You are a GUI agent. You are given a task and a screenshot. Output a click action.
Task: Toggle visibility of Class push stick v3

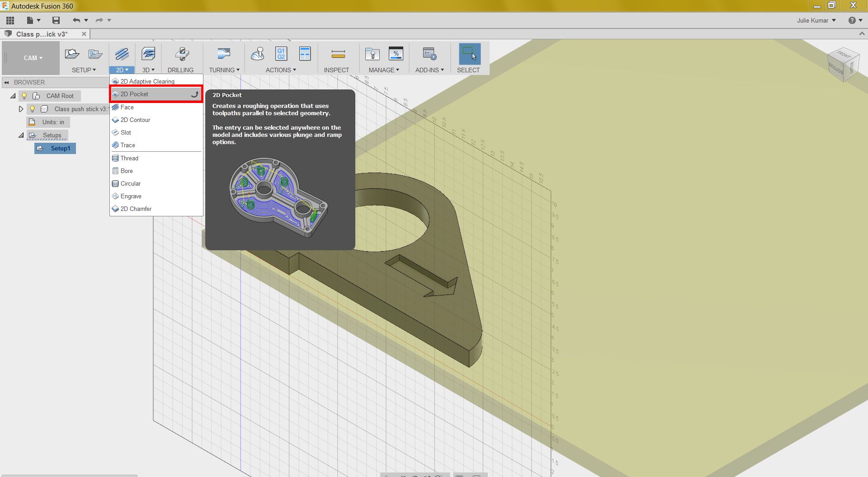pyautogui.click(x=32, y=109)
